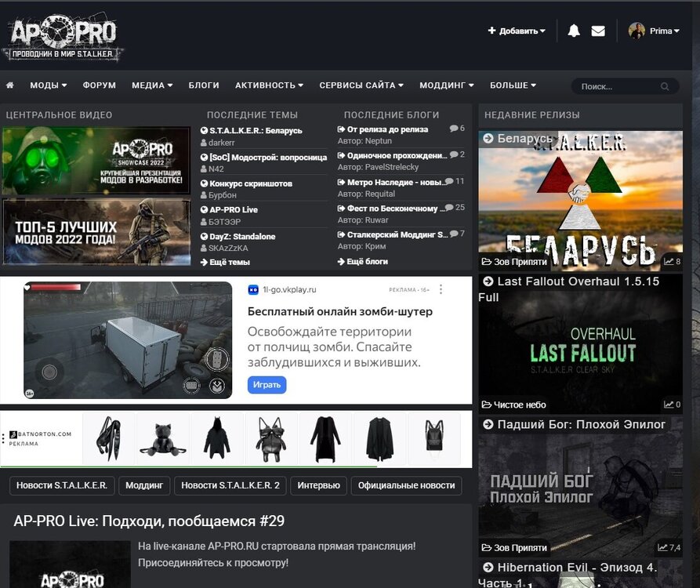The height and width of the screenshot is (588, 700).
Task: Open the AP-PRO Showcase 2022 video
Action: click(x=96, y=160)
